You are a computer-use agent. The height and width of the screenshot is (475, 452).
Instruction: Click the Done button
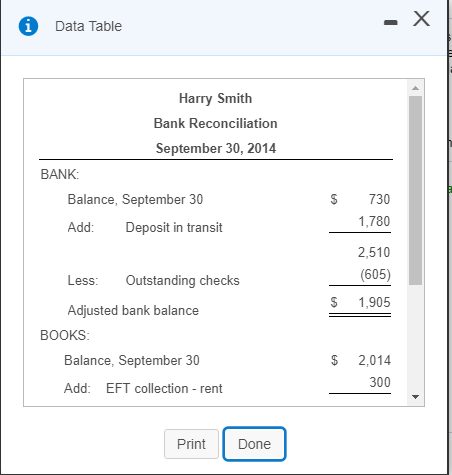tap(254, 444)
